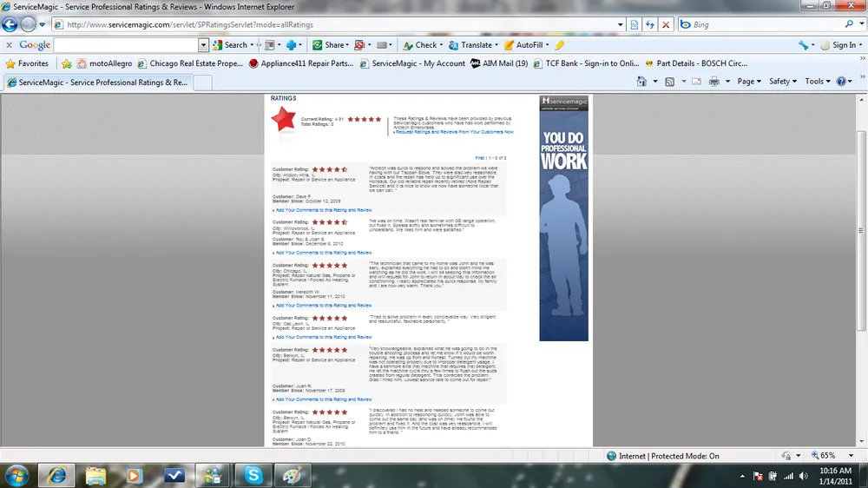Screen dimensions: 868x488
Task: Click the Bing search magnifier icon
Action: coord(847,25)
